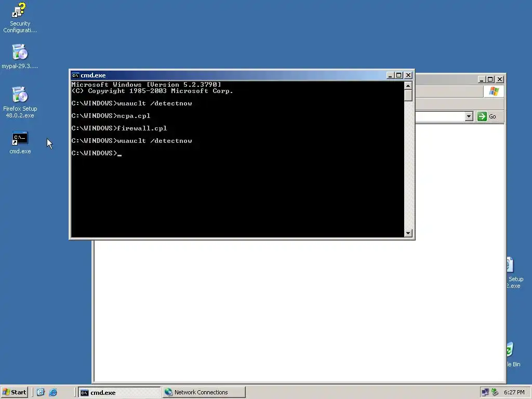The height and width of the screenshot is (399, 532).
Task: Open address bar dropdown in Network Connections
Action: [x=469, y=116]
